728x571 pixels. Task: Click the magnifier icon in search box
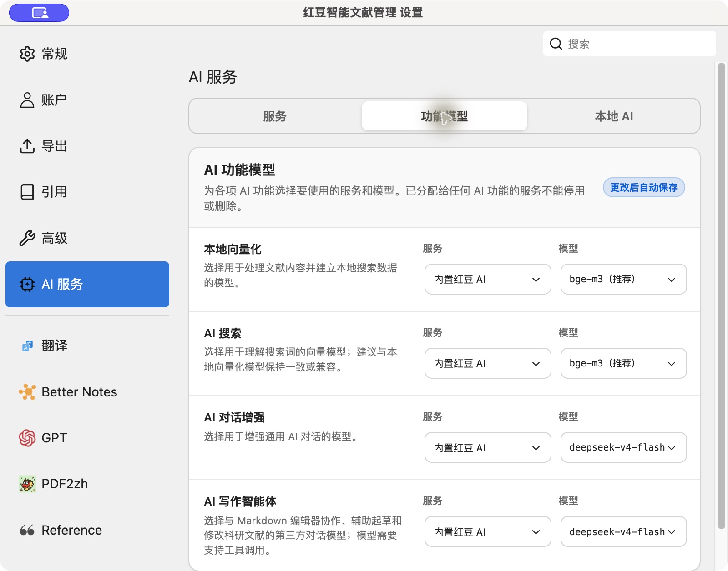(x=556, y=44)
